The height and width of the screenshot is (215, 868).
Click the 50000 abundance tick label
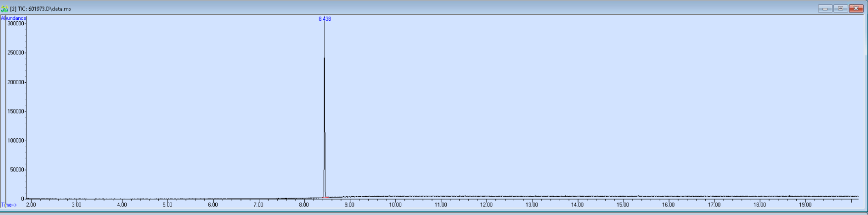coord(17,169)
